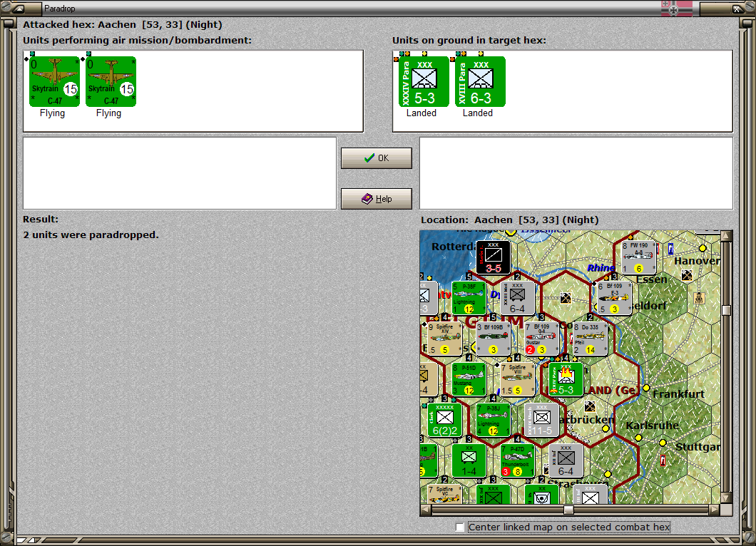Viewport: 756px width, 546px height.
Task: Click the OK button
Action: click(377, 158)
